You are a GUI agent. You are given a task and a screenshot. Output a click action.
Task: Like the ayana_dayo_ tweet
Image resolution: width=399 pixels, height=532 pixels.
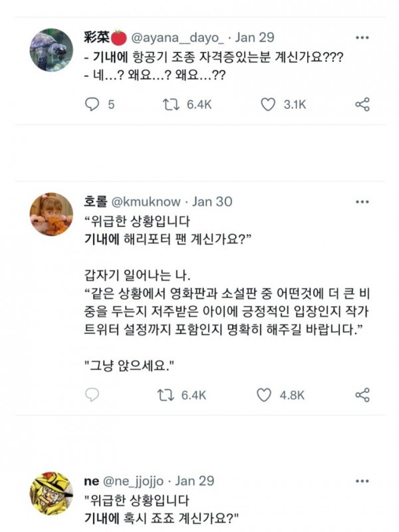tap(267, 104)
